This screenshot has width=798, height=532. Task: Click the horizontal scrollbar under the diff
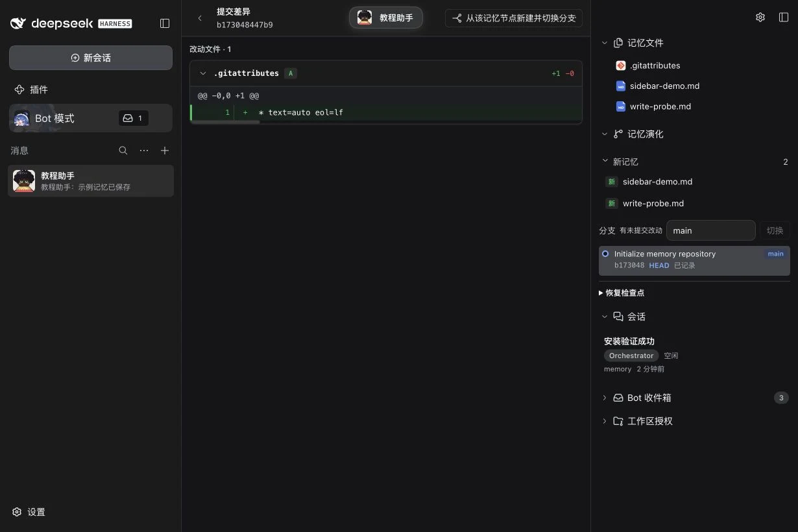pyautogui.click(x=225, y=122)
